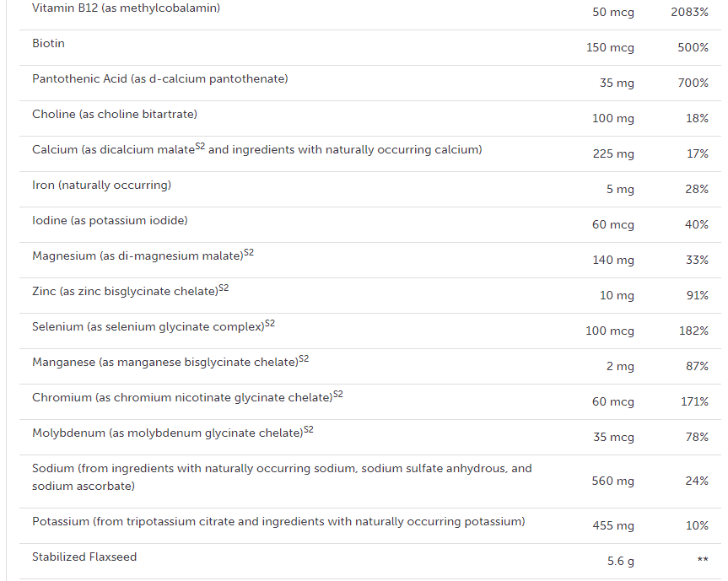This screenshot has width=728, height=581.
Task: Click the S2 superscript on the Molybdenum row
Action: pyautogui.click(x=308, y=430)
